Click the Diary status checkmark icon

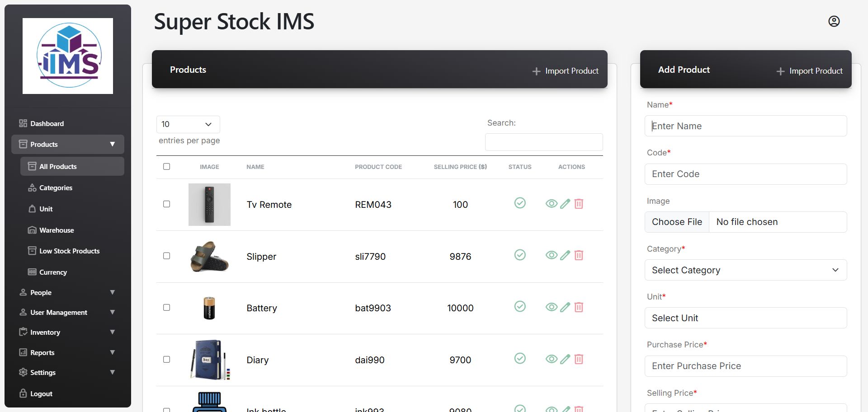pos(520,359)
